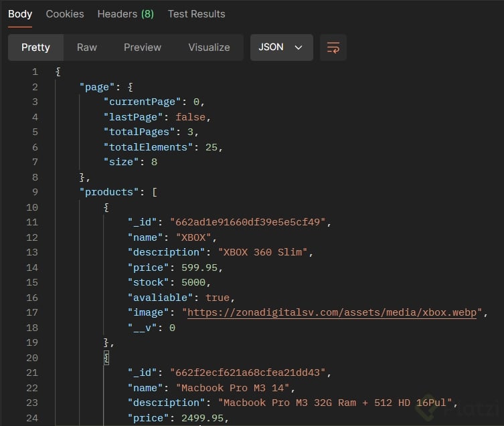This screenshot has height=426, width=504.
Task: Show the Test Results tab
Action: pos(196,14)
